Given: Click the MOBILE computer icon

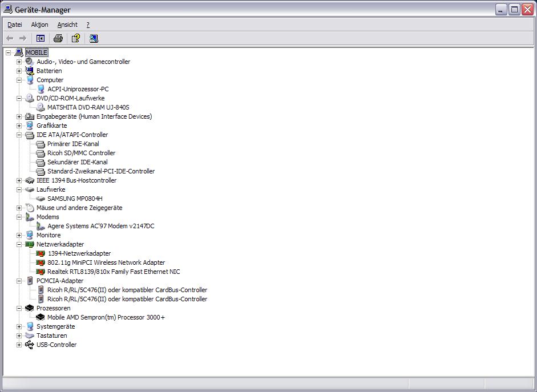Looking at the screenshot, I should [19, 52].
